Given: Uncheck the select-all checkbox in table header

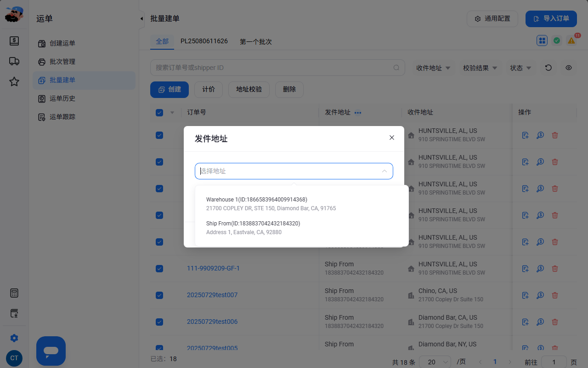Looking at the screenshot, I should tap(159, 113).
